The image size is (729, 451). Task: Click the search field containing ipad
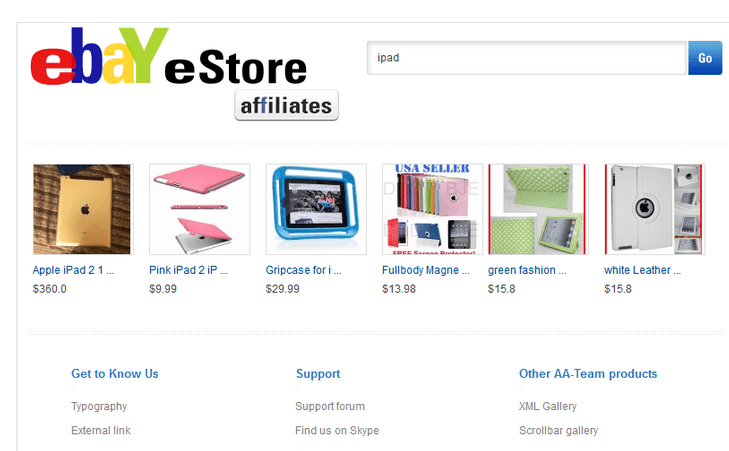(526, 58)
